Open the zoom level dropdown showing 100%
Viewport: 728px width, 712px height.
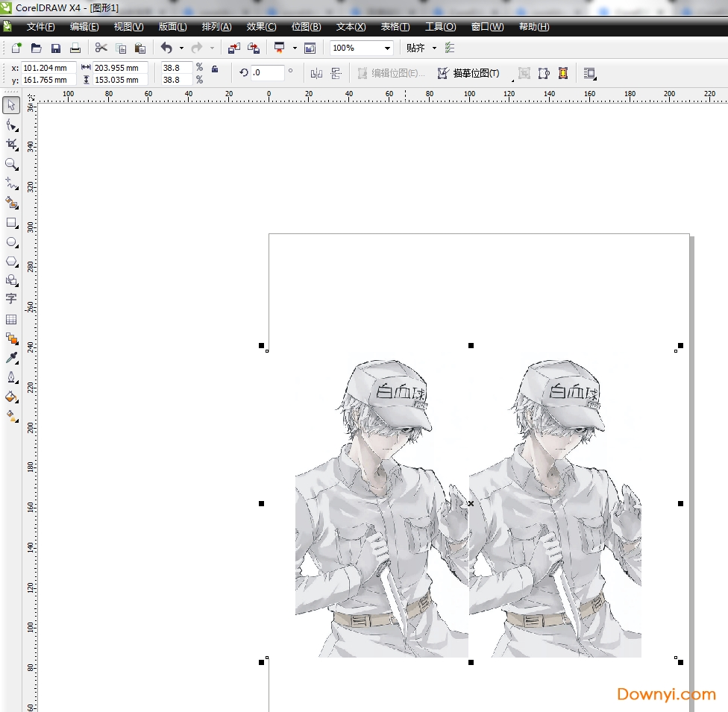point(387,48)
